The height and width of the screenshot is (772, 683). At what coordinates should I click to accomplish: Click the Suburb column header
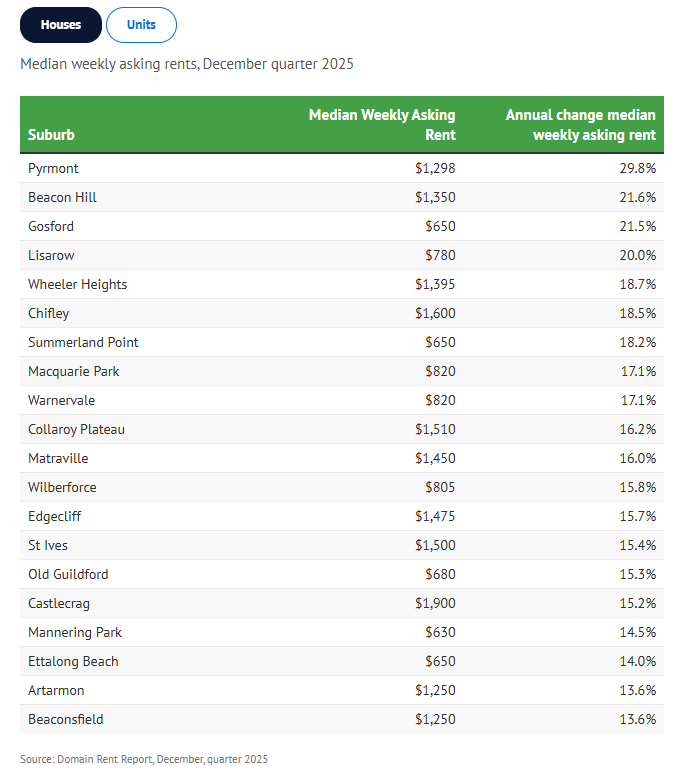(51, 134)
